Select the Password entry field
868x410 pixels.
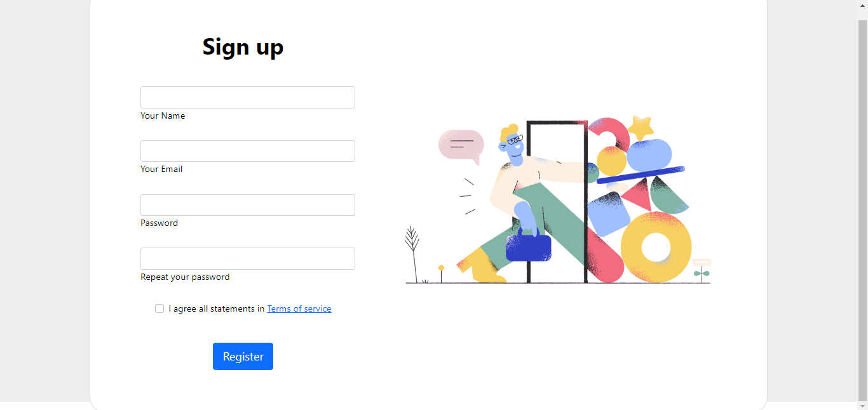(247, 204)
